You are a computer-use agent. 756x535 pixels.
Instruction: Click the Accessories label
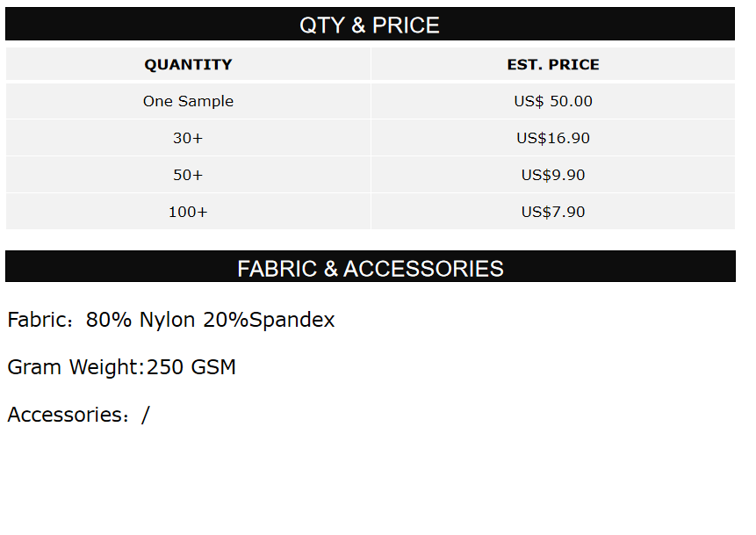(65, 415)
